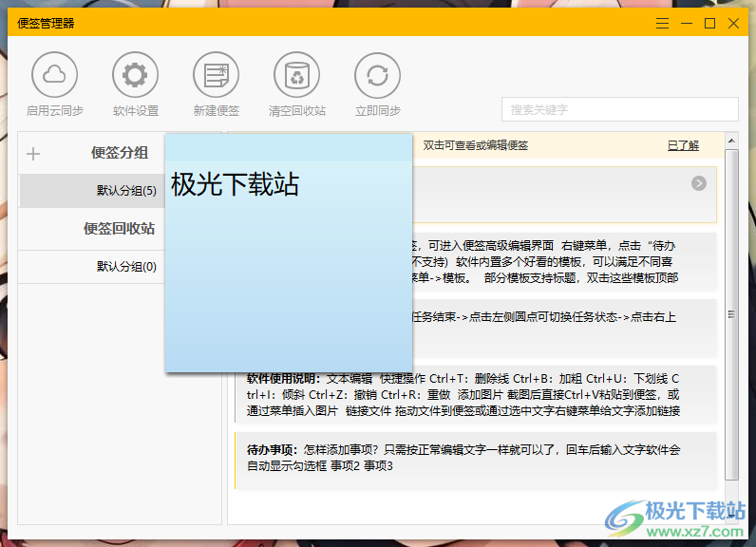Click the arrow on the first note card
756x547 pixels.
pos(699,183)
